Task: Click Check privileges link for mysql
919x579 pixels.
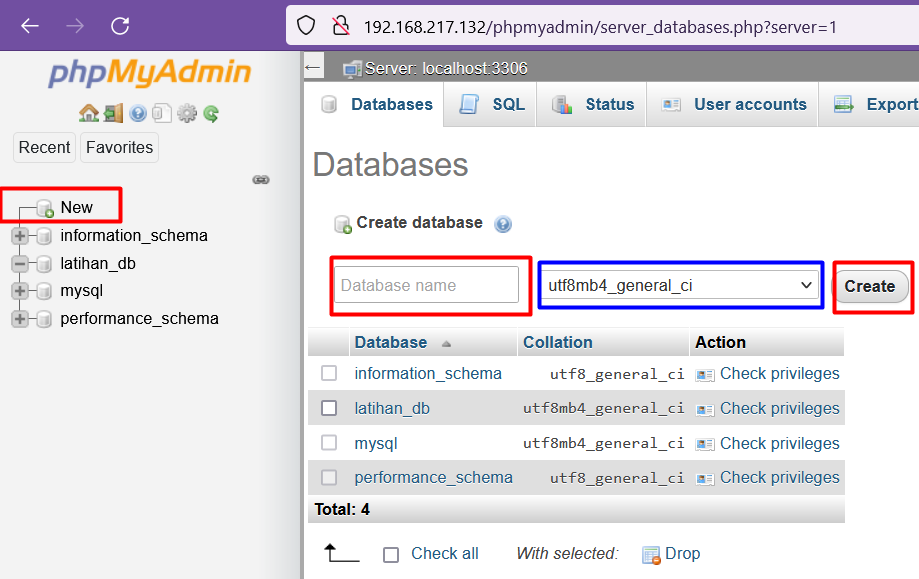Action: [780, 444]
